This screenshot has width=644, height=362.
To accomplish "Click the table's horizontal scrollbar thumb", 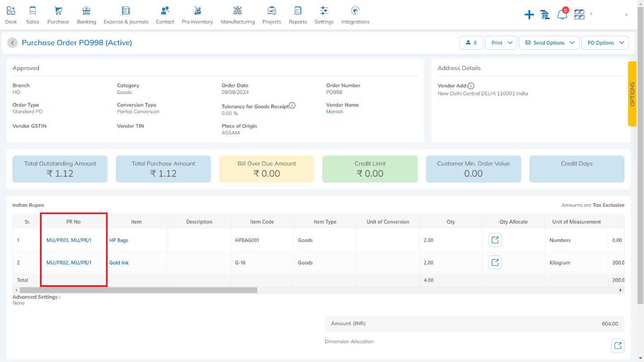I will 138,290.
